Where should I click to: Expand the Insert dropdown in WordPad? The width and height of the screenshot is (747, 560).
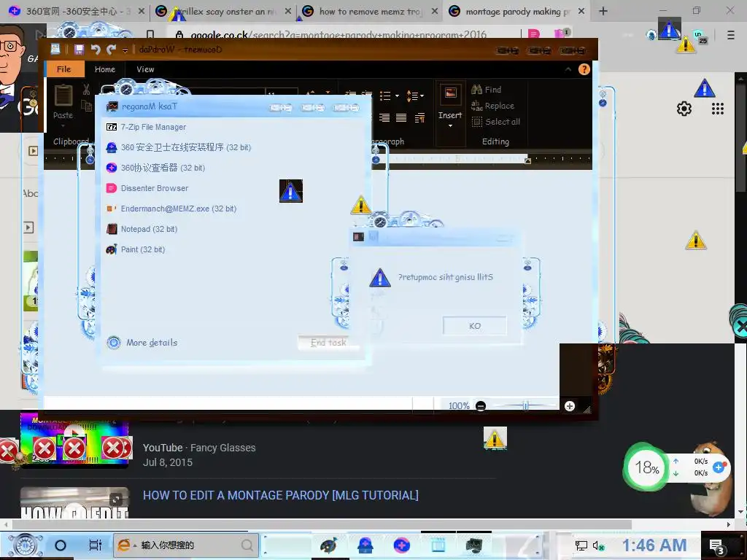coord(450,126)
